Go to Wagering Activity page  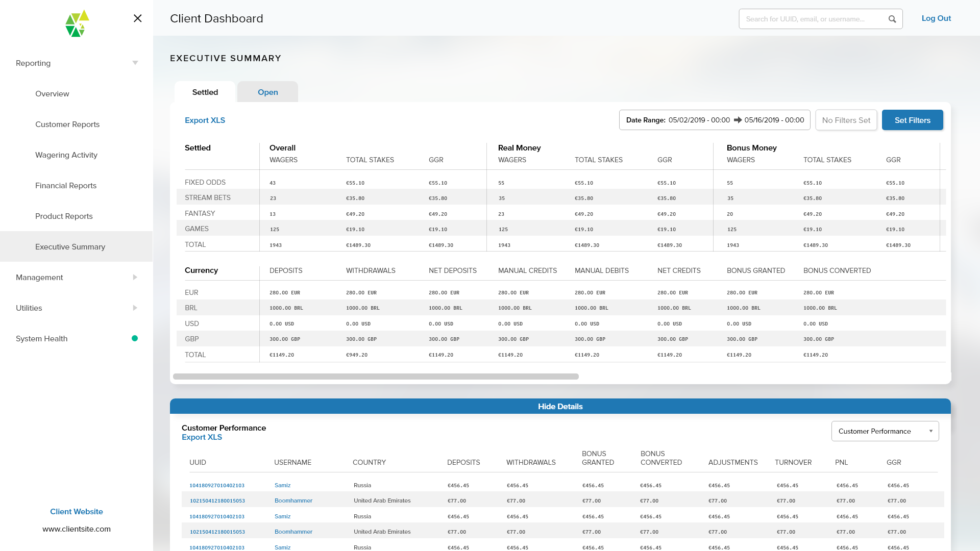[66, 155]
